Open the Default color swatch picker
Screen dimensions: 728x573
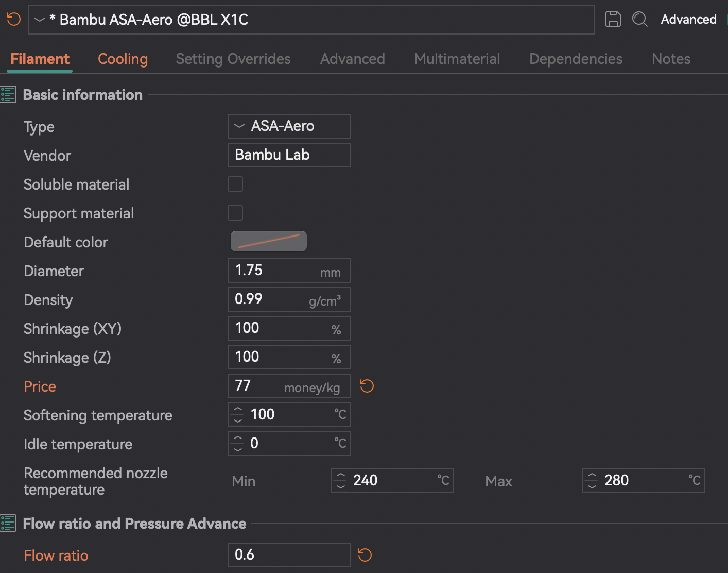[x=269, y=241]
